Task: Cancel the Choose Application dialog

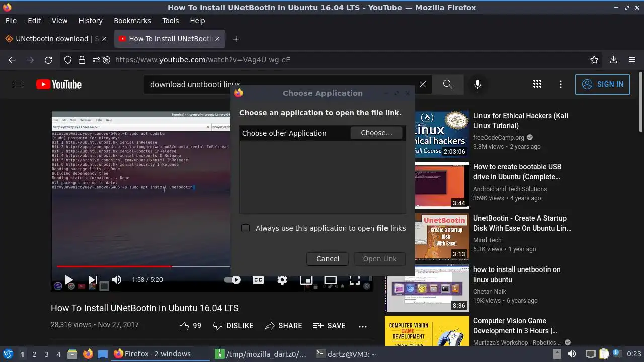Action: pyautogui.click(x=328, y=259)
